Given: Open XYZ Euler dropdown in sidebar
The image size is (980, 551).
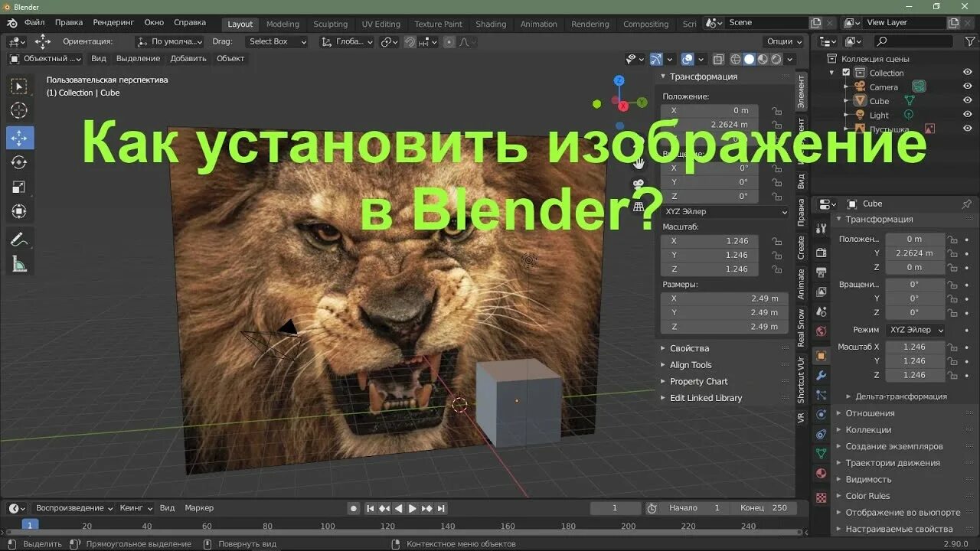Looking at the screenshot, I should (725, 211).
